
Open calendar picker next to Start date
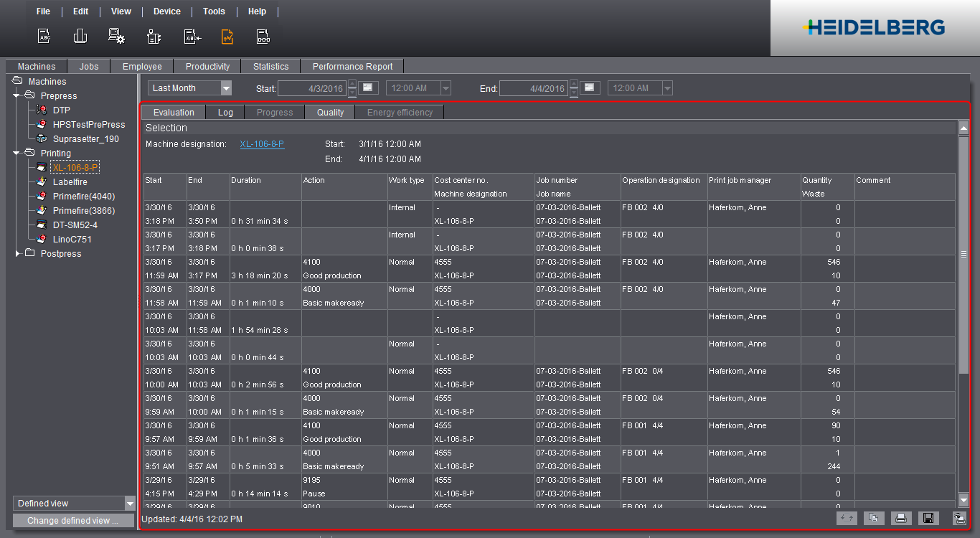click(367, 88)
